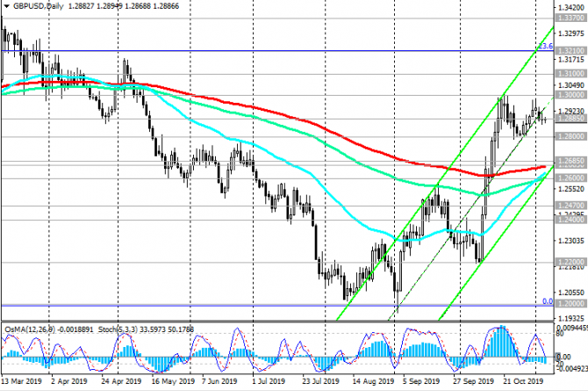
Task: Click the 21 Oct 2019 date label
Action: tap(521, 381)
